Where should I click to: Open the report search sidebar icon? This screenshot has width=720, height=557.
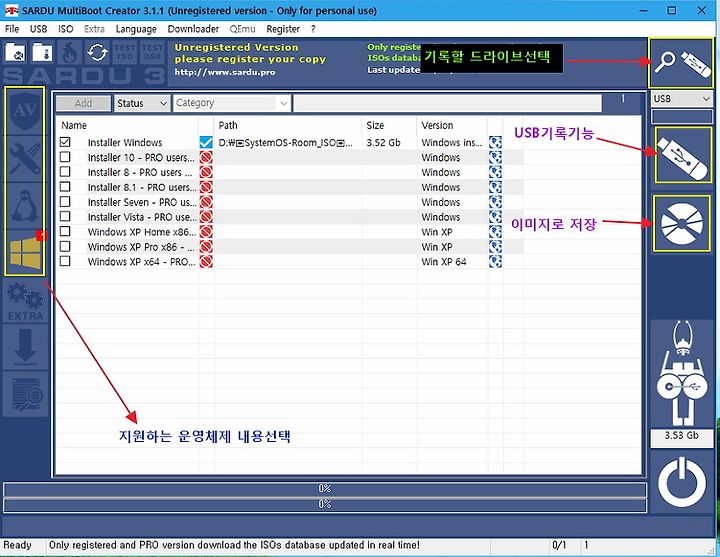[x=25, y=394]
